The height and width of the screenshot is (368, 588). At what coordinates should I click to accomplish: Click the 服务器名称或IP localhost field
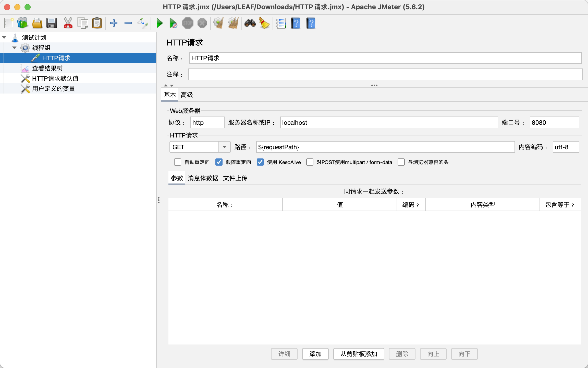[x=389, y=122]
